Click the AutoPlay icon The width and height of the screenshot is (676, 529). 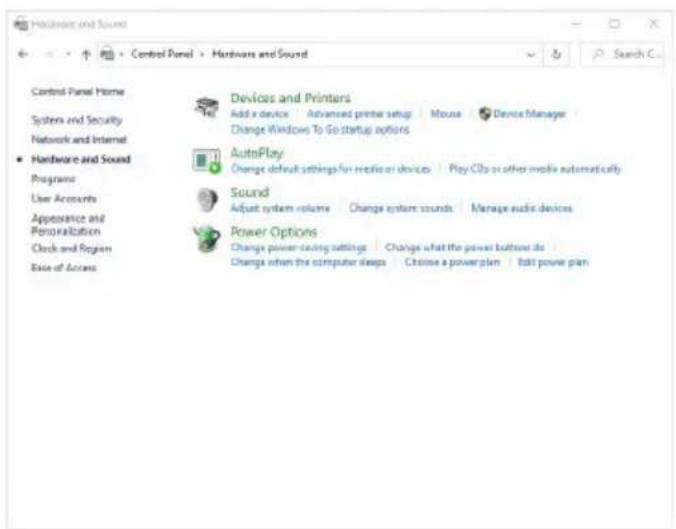click(x=207, y=161)
